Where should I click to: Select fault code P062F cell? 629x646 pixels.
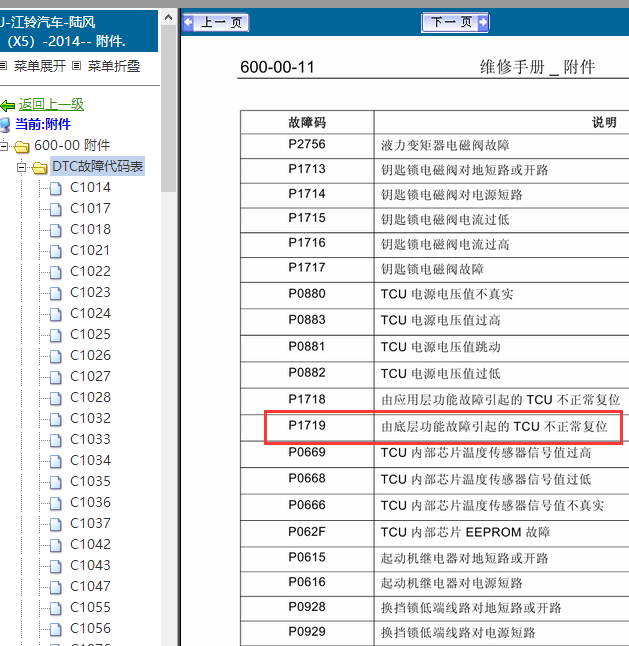[307, 532]
